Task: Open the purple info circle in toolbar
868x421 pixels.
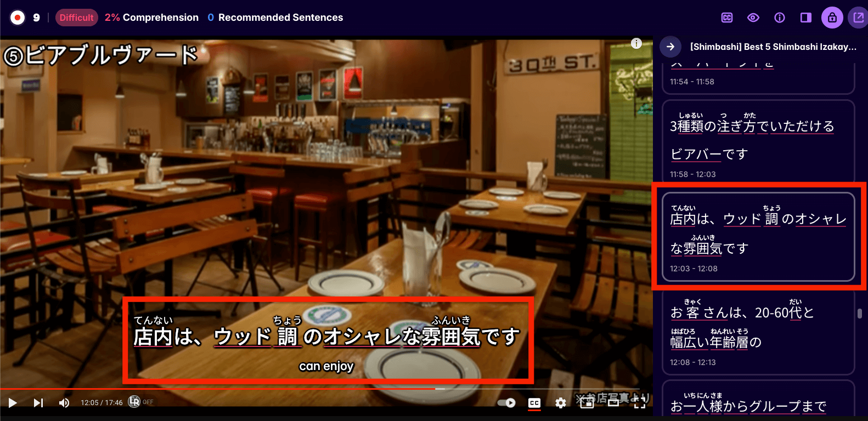Action: (780, 18)
